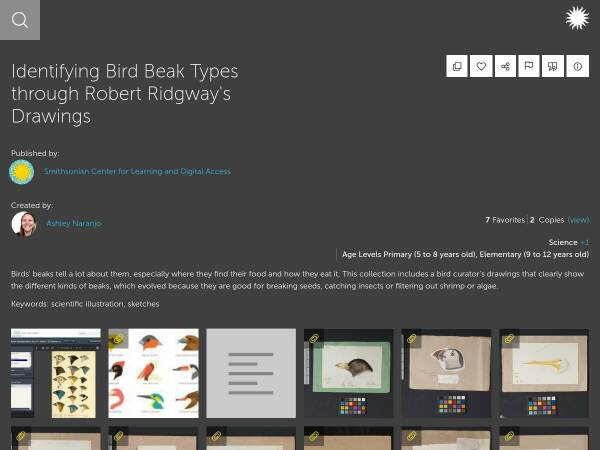600x450 pixels.
Task: Open Ashley Naranjo profile link
Action: (x=74, y=223)
